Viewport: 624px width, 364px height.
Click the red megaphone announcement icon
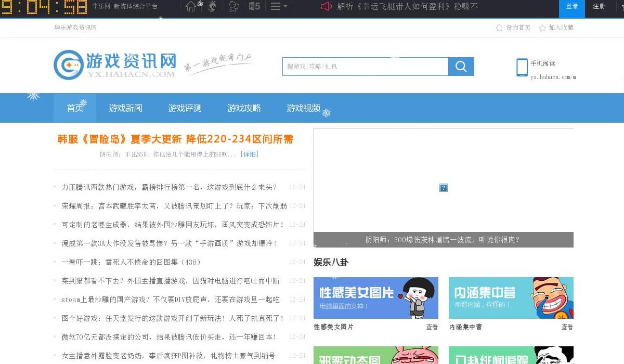(326, 7)
